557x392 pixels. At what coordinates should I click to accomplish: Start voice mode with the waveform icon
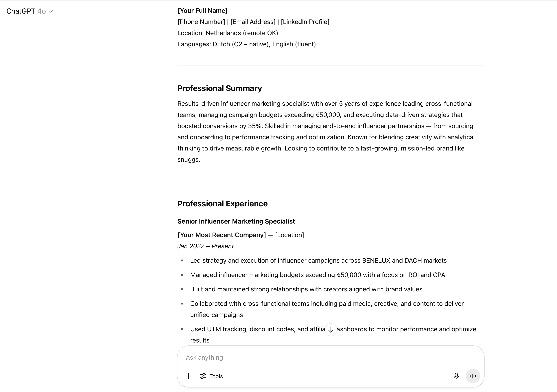point(473,376)
